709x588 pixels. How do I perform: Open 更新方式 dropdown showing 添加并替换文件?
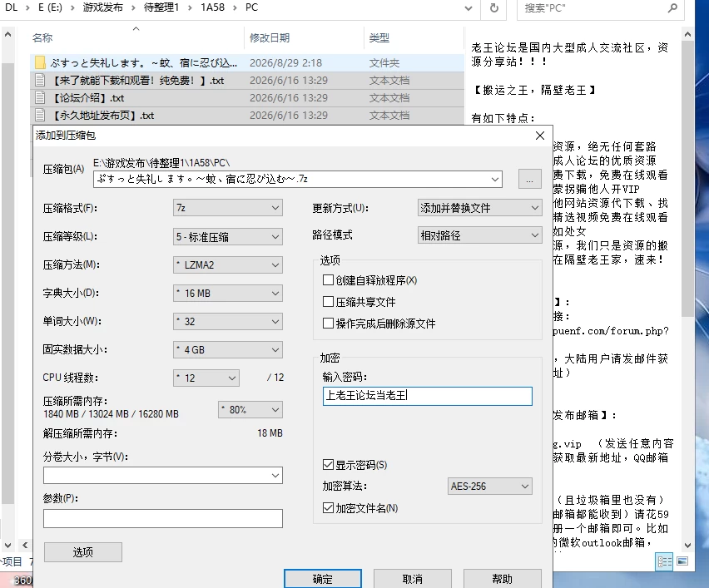click(x=480, y=208)
